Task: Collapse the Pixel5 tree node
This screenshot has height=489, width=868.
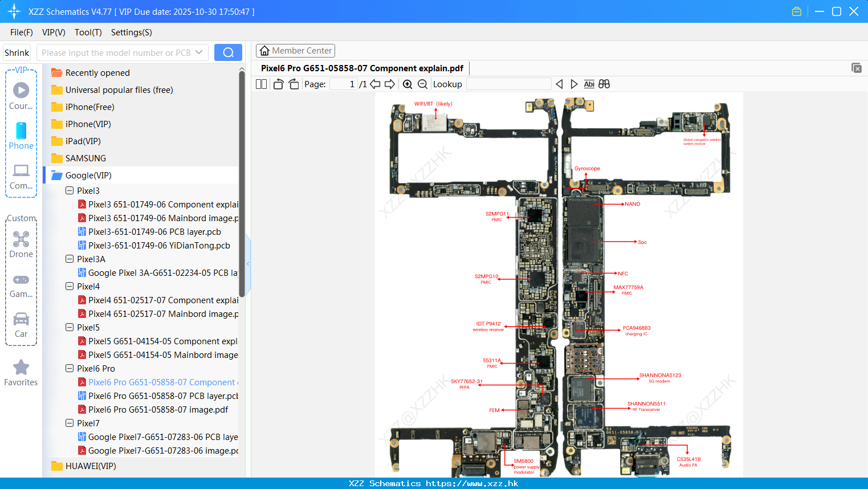Action: (70, 327)
